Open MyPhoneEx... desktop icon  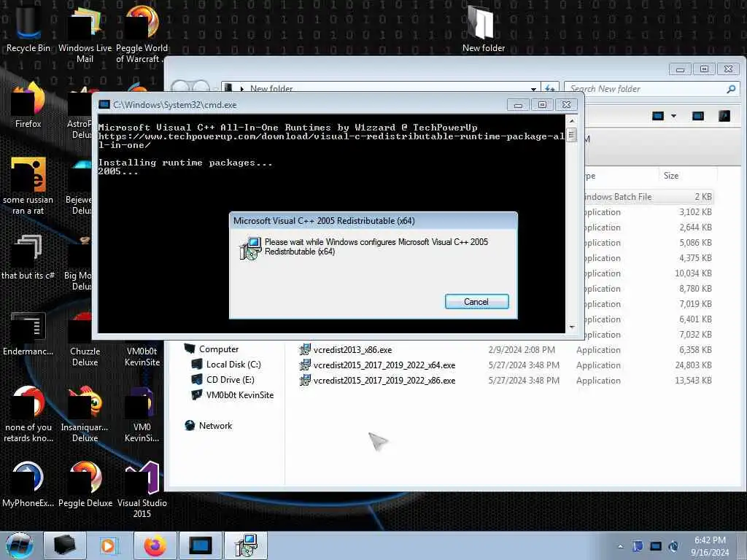[x=28, y=485]
